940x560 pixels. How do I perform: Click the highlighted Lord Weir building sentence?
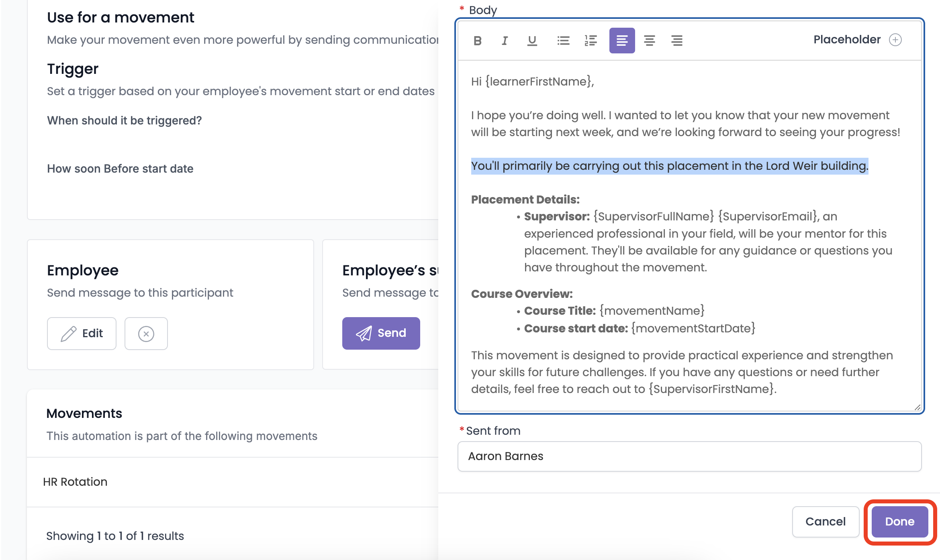click(670, 166)
